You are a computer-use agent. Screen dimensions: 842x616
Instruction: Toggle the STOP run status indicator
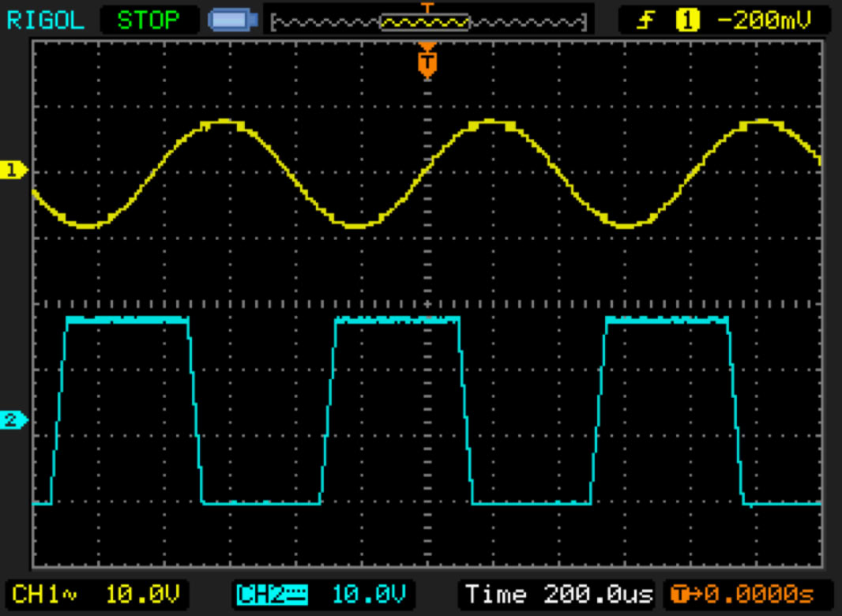(148, 20)
